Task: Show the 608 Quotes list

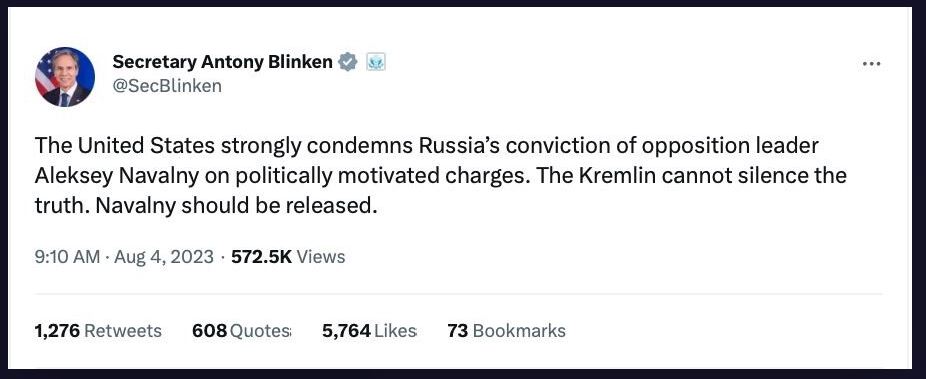Action: [242, 331]
